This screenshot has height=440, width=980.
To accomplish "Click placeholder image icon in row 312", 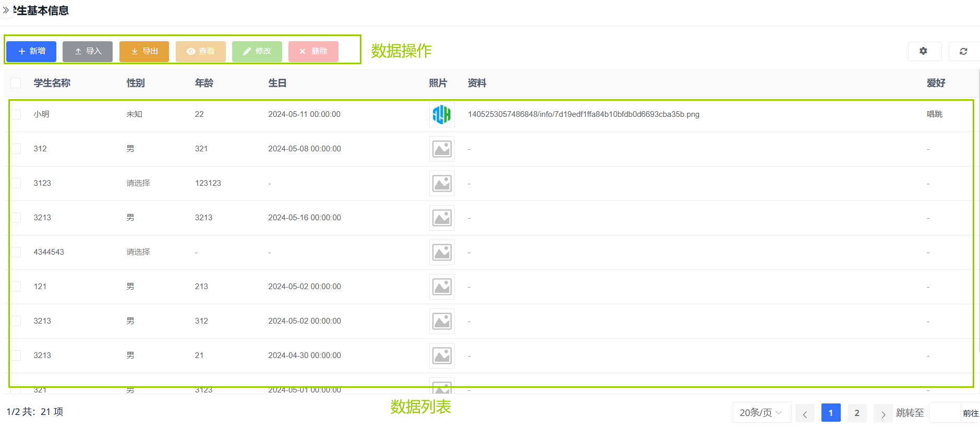I will [x=442, y=149].
